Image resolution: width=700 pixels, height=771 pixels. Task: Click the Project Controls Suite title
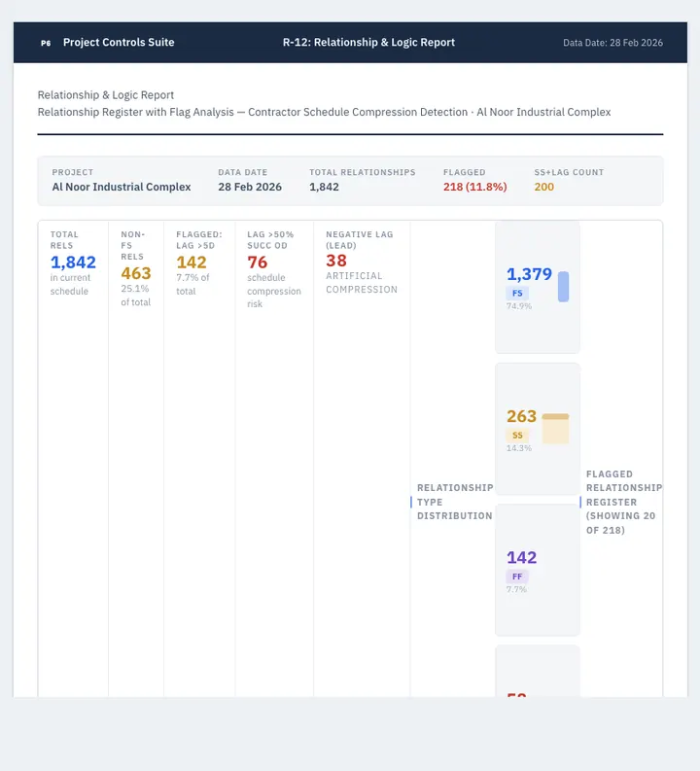119,42
